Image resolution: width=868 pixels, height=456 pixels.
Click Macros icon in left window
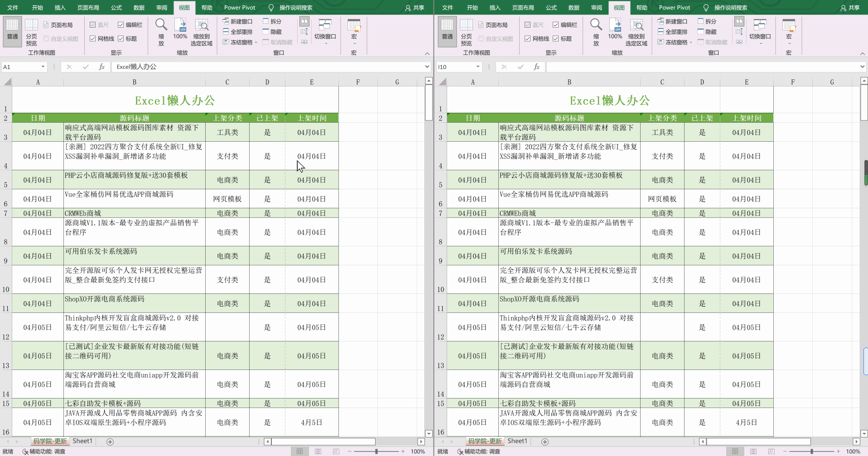[354, 25]
